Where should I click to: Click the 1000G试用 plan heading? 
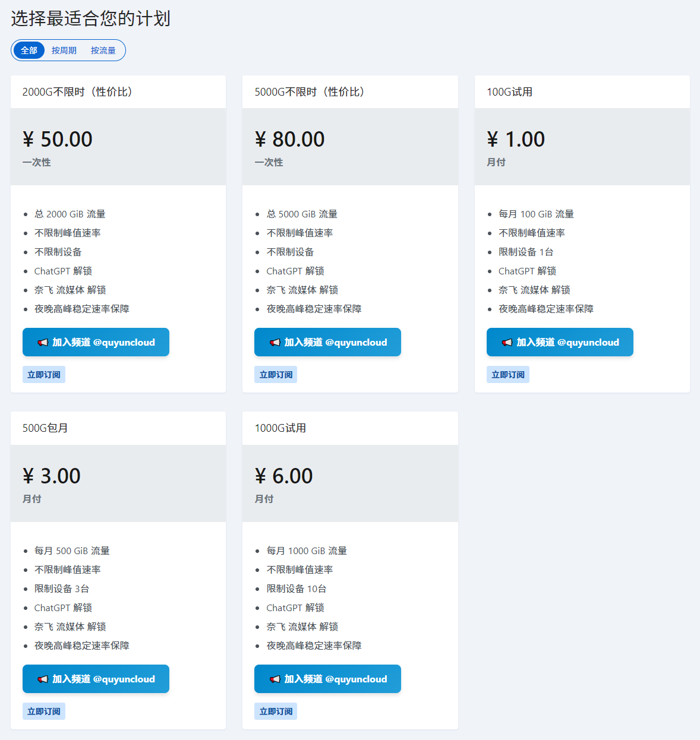(x=280, y=428)
